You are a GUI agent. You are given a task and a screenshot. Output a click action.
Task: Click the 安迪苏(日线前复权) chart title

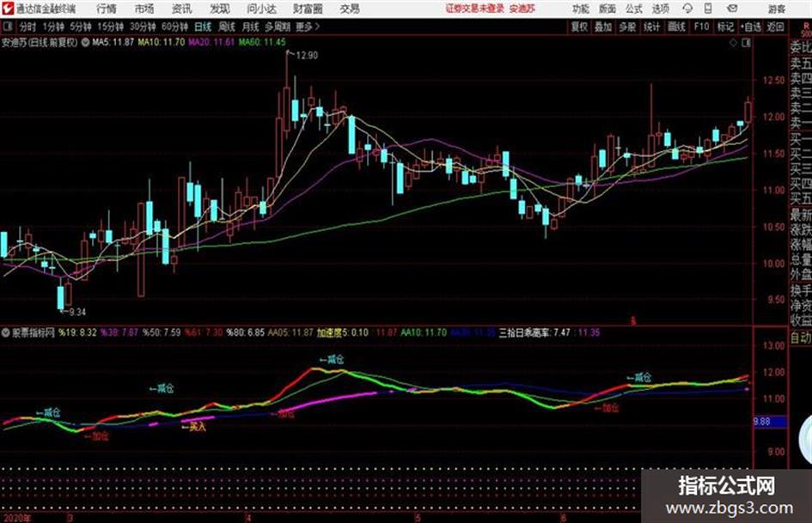[40, 42]
